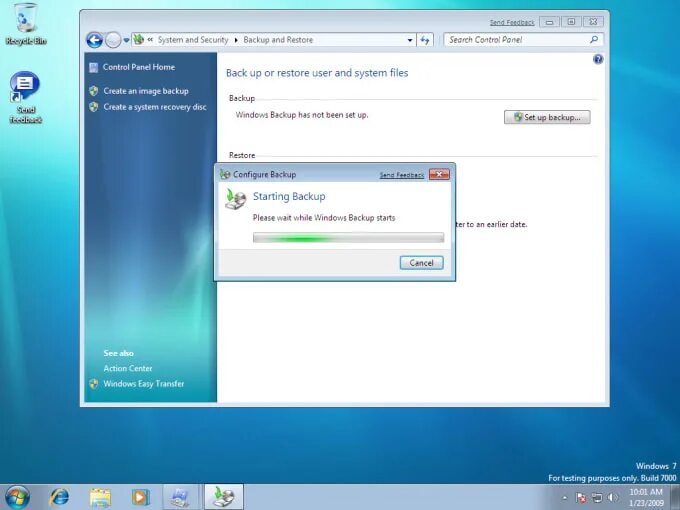Screen dimensions: 680x510
Task: Expand the breadcrumb arrow after System and Security
Action: (236, 40)
